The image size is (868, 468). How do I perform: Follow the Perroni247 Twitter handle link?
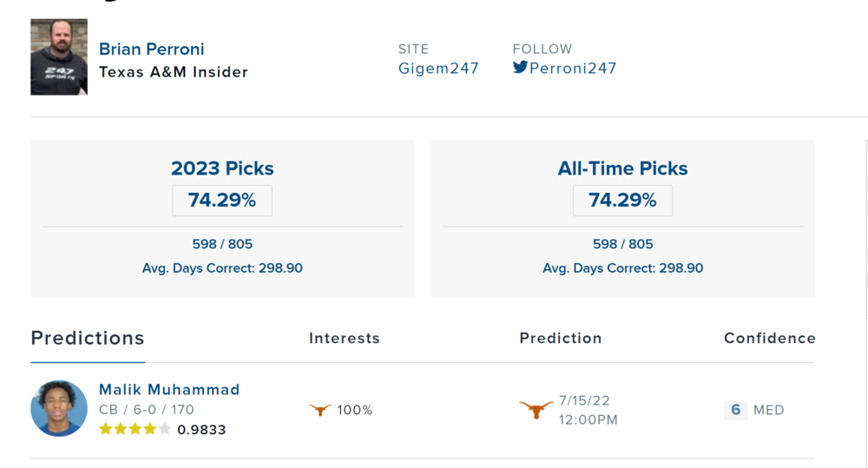tap(573, 68)
